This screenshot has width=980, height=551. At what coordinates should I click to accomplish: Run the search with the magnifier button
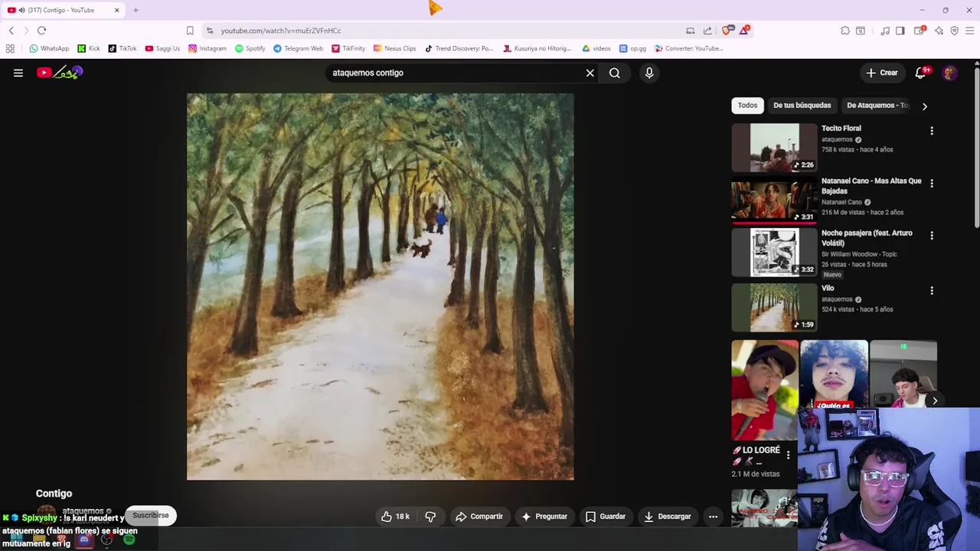pyautogui.click(x=615, y=73)
